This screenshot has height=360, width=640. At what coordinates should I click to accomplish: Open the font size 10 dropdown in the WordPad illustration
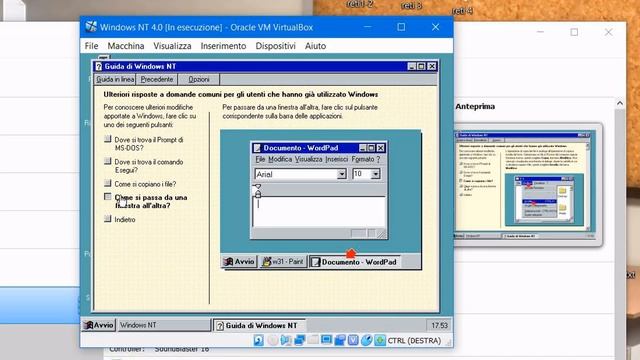[x=375, y=174]
